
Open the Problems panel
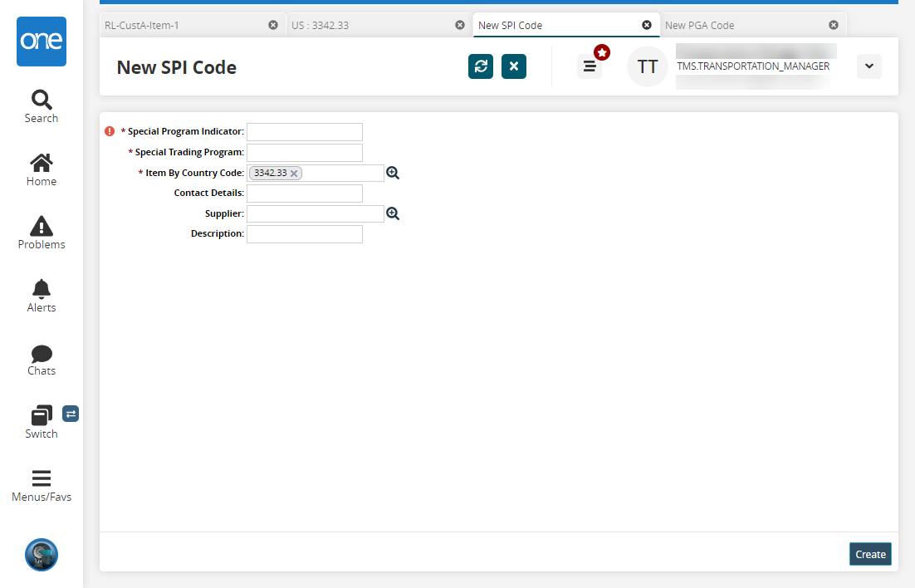42,233
